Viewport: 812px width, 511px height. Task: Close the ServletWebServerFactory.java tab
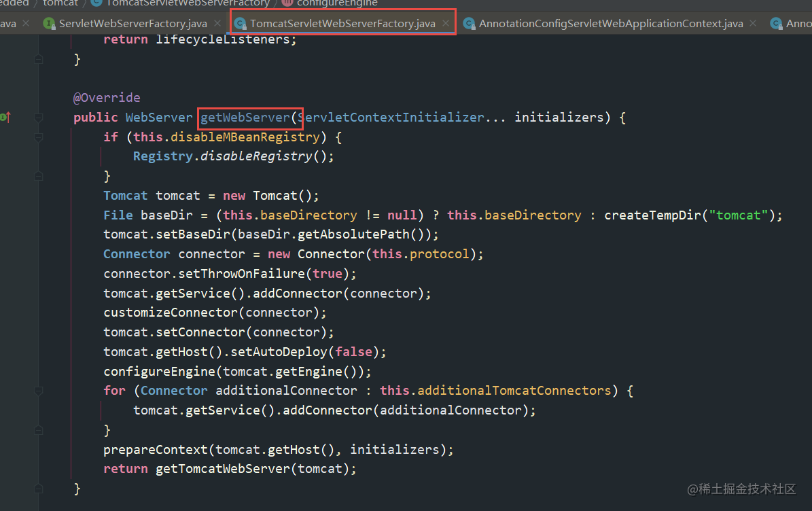(x=217, y=23)
